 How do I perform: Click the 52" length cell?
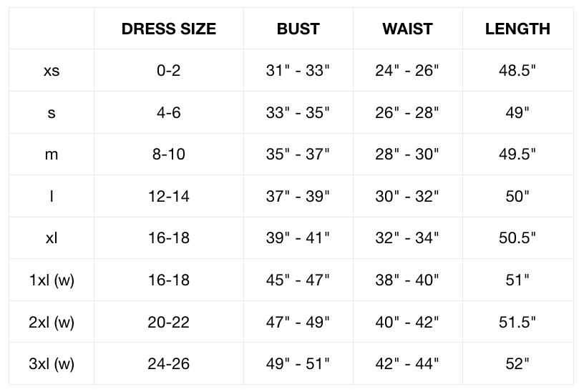[x=517, y=363]
